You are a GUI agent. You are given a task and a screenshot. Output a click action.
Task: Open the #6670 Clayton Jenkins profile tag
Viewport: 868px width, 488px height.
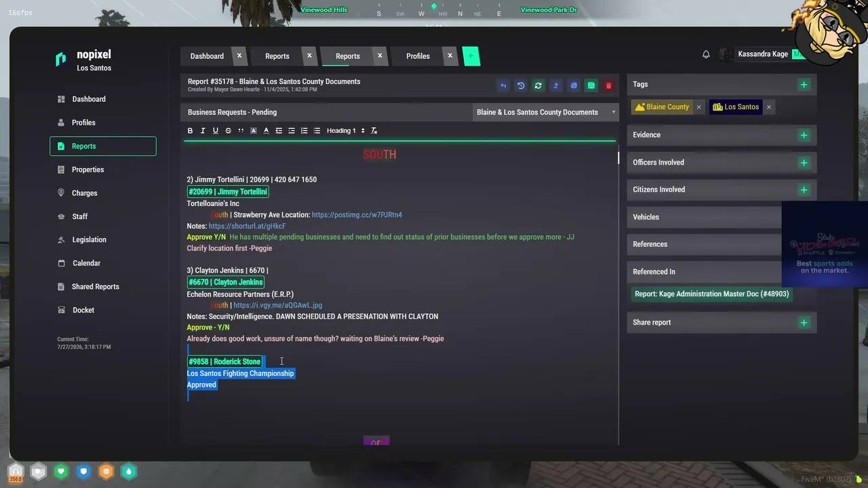click(226, 282)
